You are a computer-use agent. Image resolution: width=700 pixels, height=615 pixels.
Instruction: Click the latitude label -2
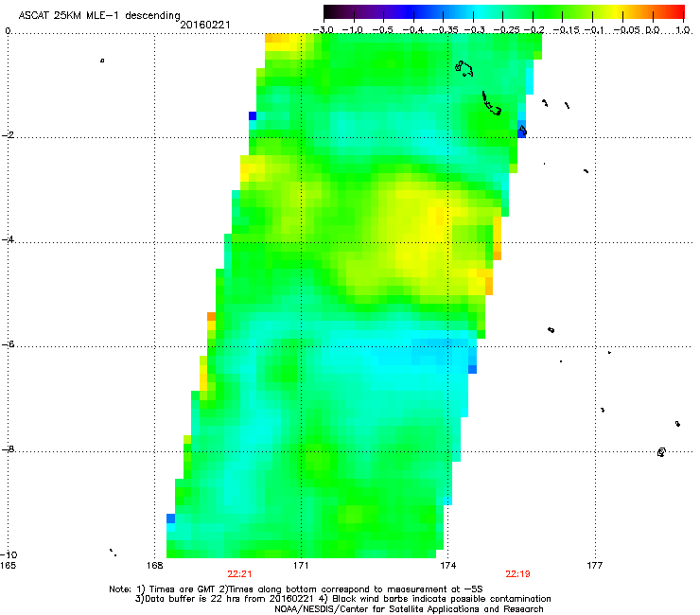point(8,135)
